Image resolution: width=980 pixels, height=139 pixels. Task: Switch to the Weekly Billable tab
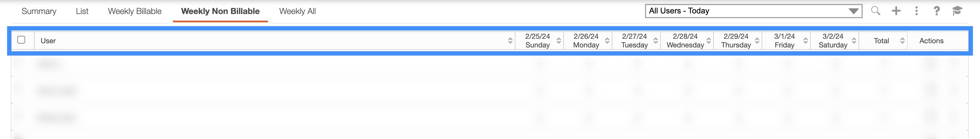coord(135,11)
